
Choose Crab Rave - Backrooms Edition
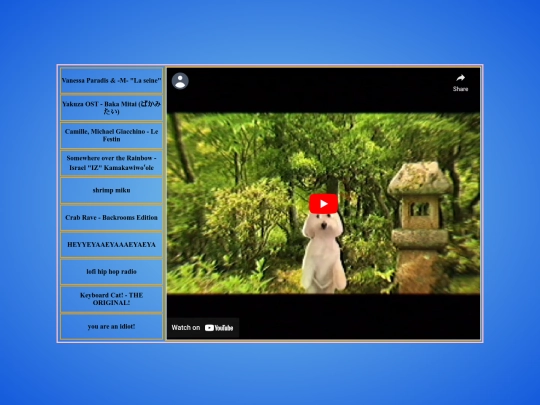click(112, 217)
